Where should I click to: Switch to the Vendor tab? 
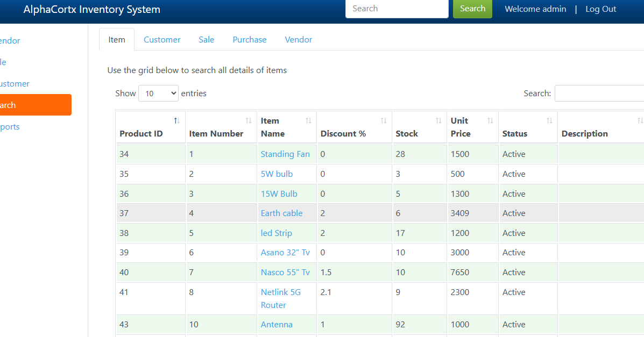[x=299, y=39]
